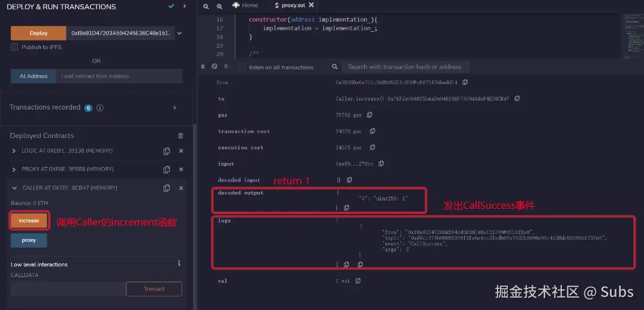
Task: Copy the CALLER contract address
Action: (x=166, y=188)
